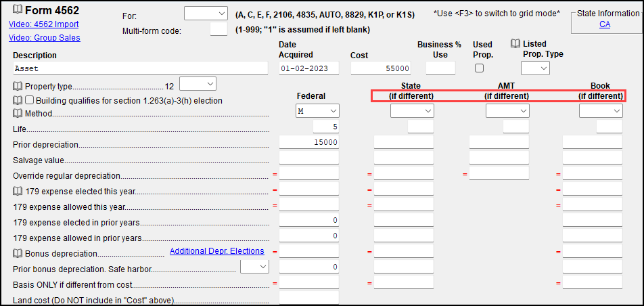Open the CA state information link
This screenshot has width=644, height=306.
tap(605, 24)
